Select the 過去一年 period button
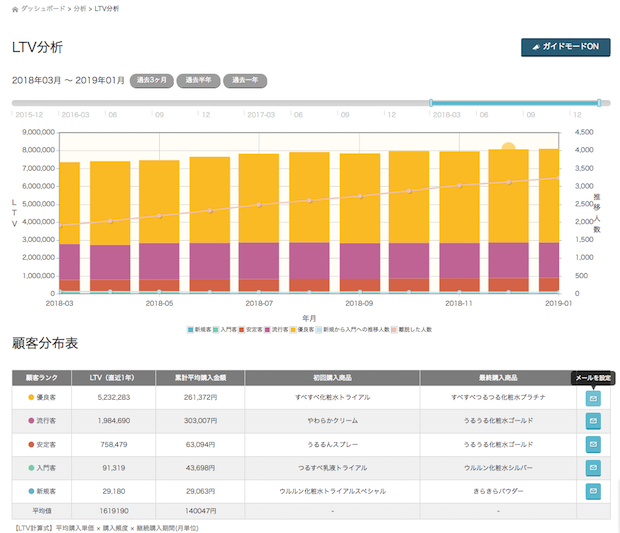The width and height of the screenshot is (620, 533). tap(245, 80)
